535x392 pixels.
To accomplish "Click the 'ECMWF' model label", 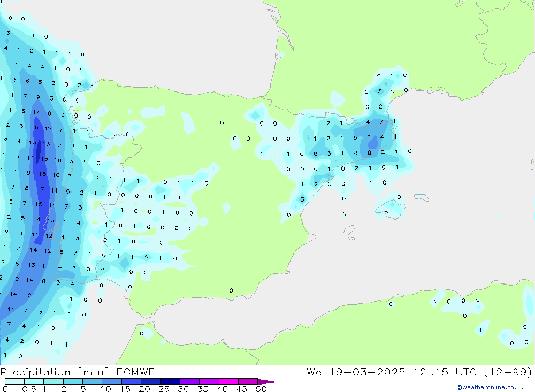I will point(135,372).
